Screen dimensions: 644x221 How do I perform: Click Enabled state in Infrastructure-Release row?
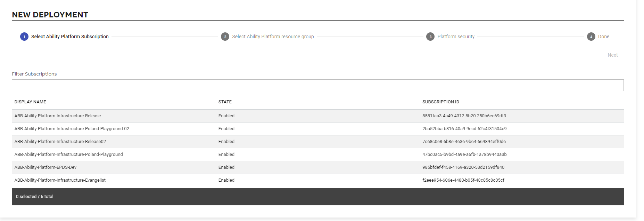(x=226, y=116)
